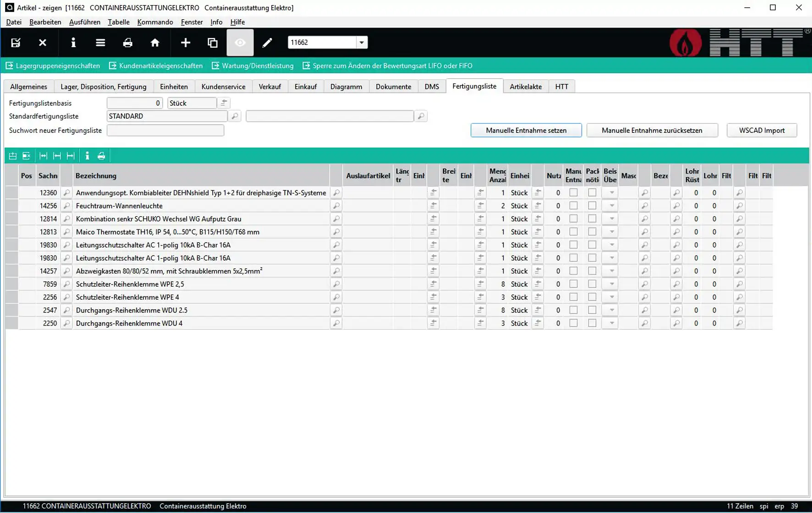Click the delete table row icon
This screenshot has height=513, width=812.
click(x=27, y=156)
